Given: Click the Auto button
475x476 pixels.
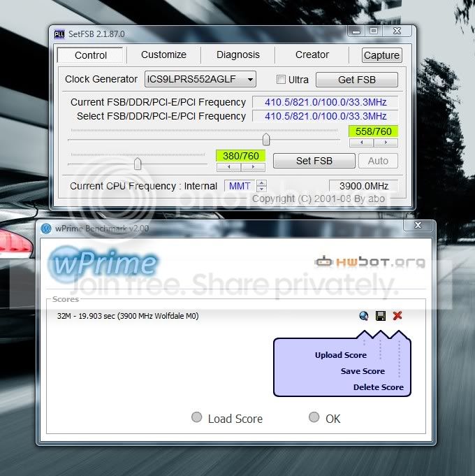Looking at the screenshot, I should pyautogui.click(x=378, y=161).
